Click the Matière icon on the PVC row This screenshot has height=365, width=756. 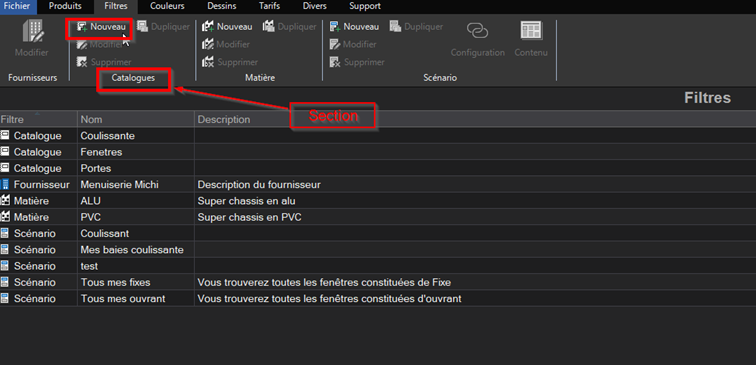[5, 217]
